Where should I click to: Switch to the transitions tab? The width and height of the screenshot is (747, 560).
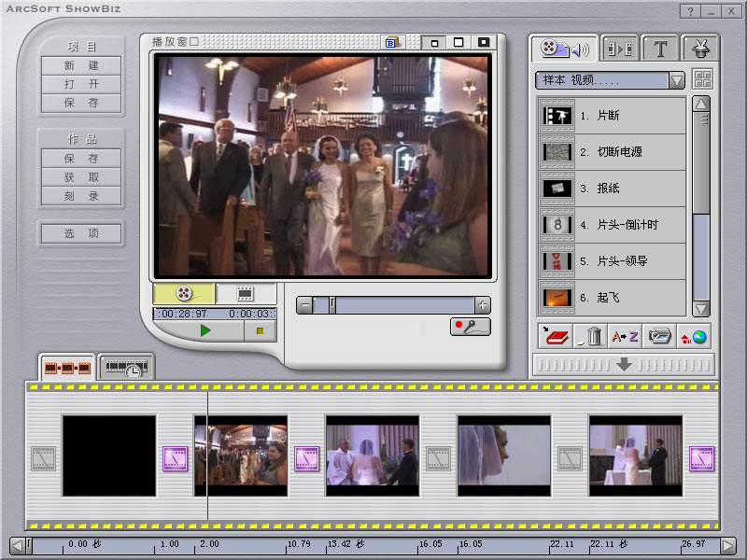[x=620, y=49]
